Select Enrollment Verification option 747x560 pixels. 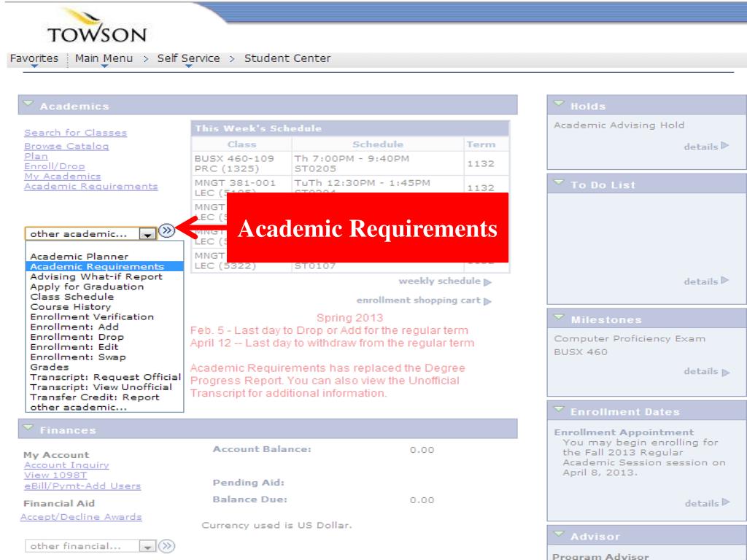click(x=104, y=316)
